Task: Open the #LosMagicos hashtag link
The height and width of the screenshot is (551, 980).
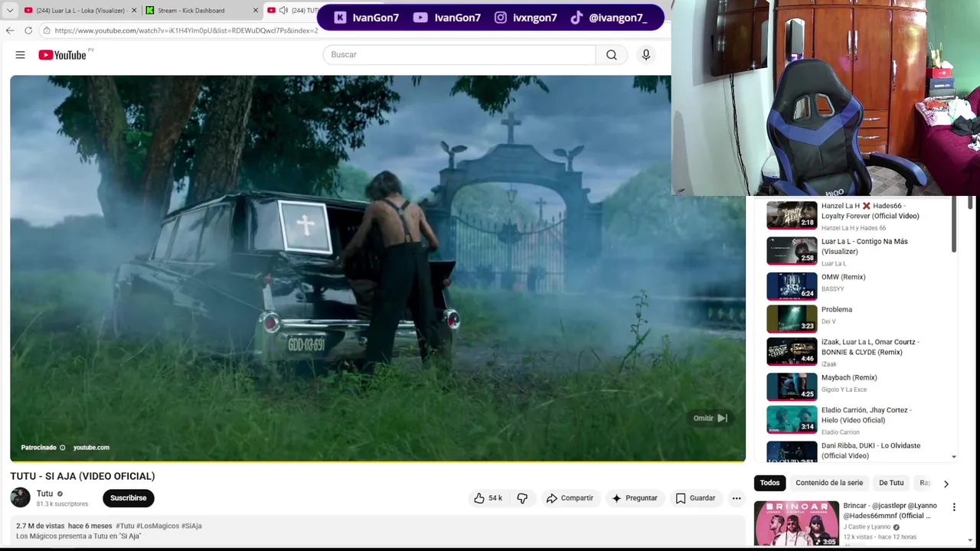Action: point(158,526)
